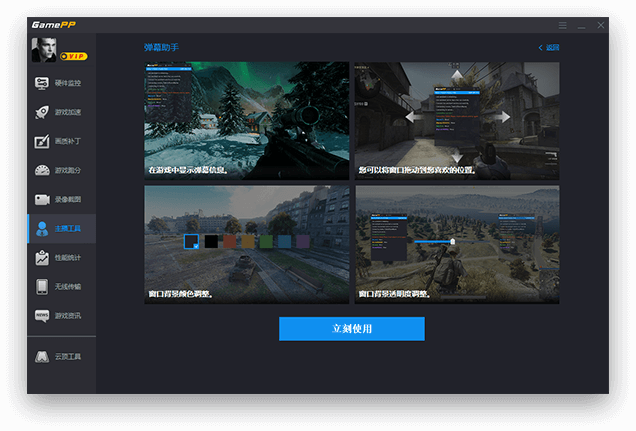Click the blue 立刻使用 button
636x431 pixels.
[x=352, y=329]
